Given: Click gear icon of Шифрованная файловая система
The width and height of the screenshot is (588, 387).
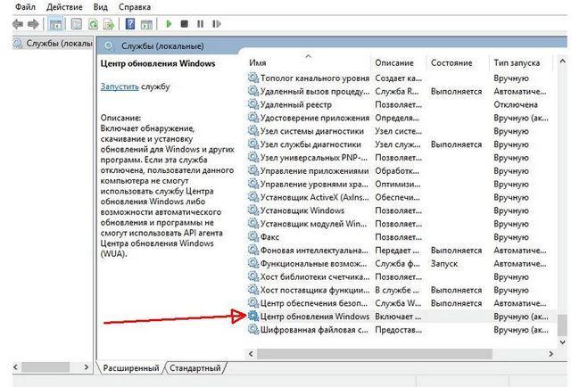Looking at the screenshot, I should tap(253, 330).
